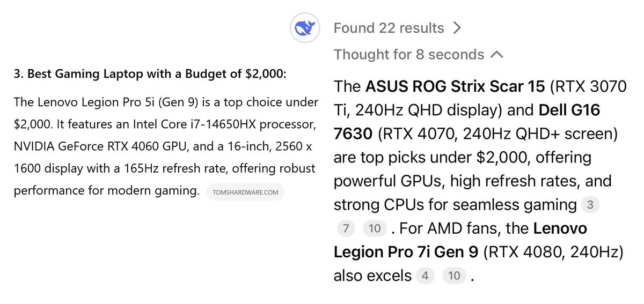Image resolution: width=644 pixels, height=304 pixels.
Task: Click the Thought for 8 seconds label
Action: [409, 54]
